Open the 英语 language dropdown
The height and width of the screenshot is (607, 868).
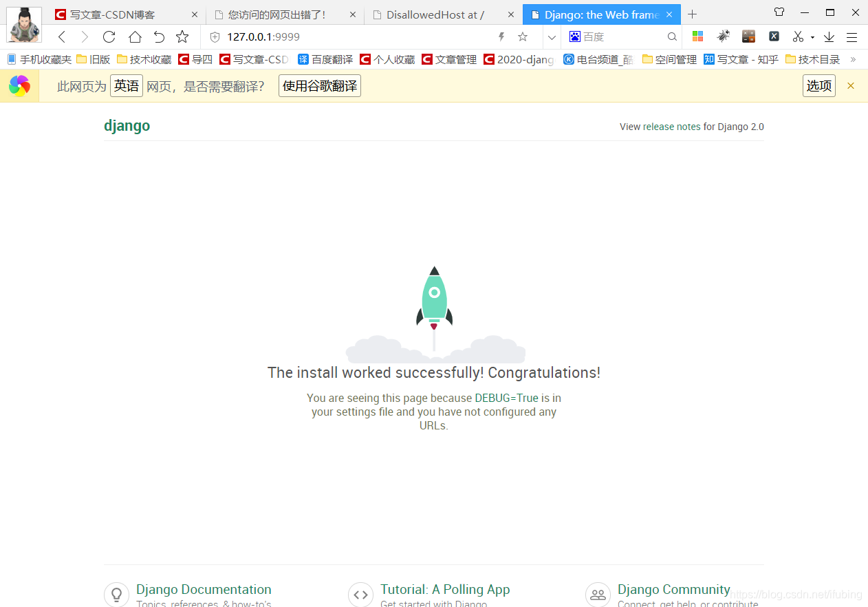(127, 86)
